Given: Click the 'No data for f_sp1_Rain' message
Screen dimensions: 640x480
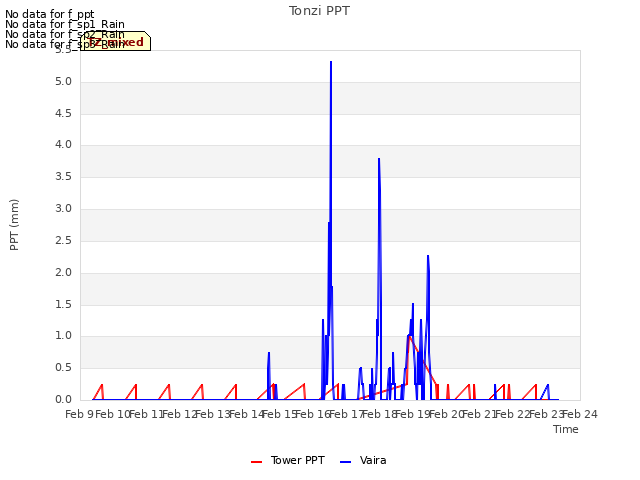Looking at the screenshot, I should 65,24.
